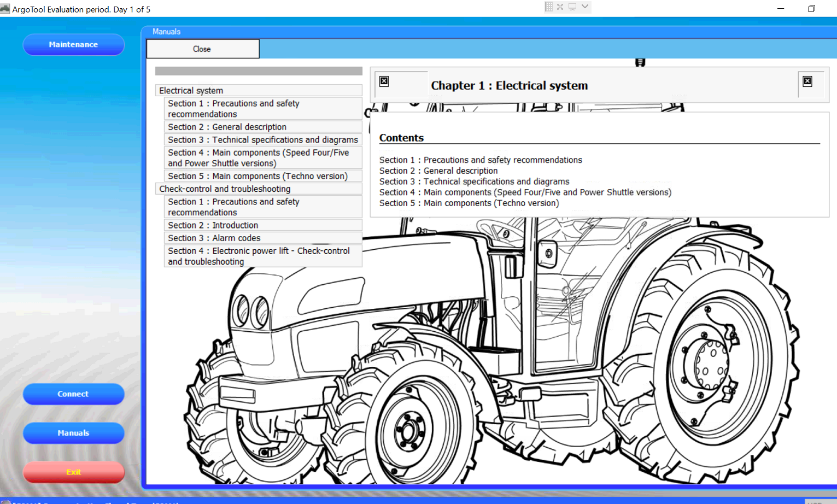Click the gray bar above the chapter tree
This screenshot has height=504, width=837.
[259, 71]
